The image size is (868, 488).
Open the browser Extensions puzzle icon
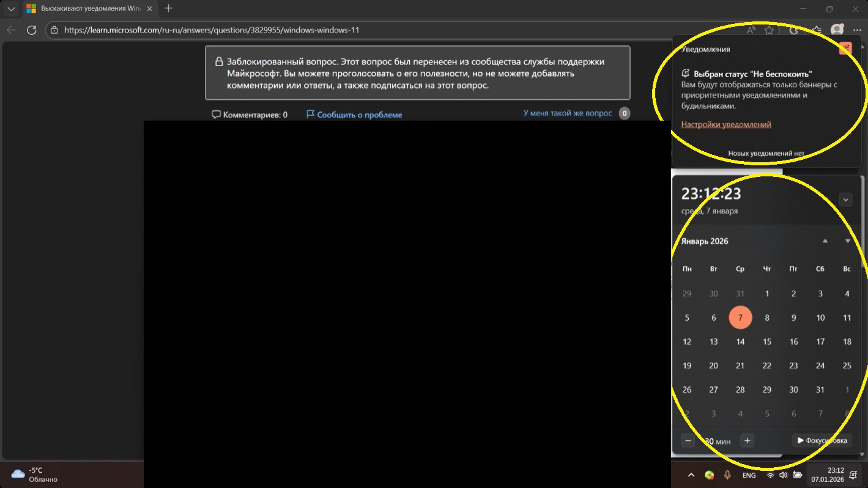(794, 29)
